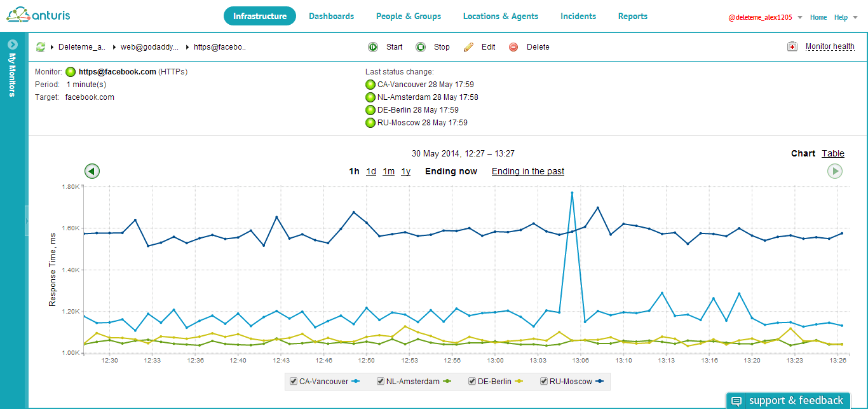Uncheck the CA-Vancouver series checkbox
Viewport: 868px width, 409px height.
coord(294,382)
